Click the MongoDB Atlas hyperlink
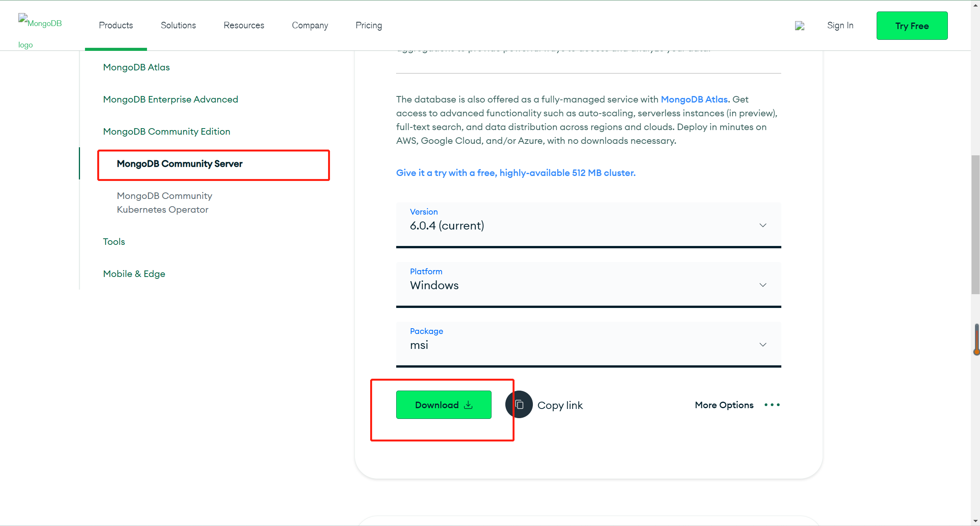Viewport: 980px width, 526px height. 694,99
